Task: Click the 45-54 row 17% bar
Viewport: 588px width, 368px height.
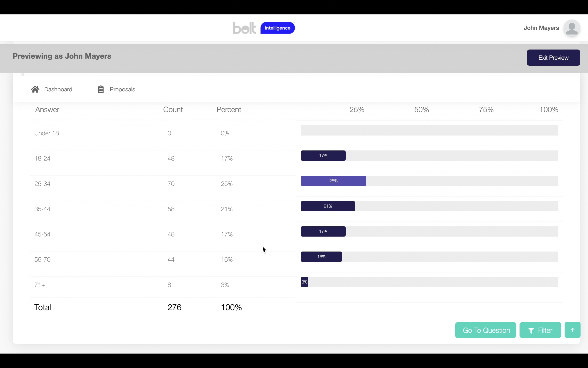Action: click(x=323, y=231)
